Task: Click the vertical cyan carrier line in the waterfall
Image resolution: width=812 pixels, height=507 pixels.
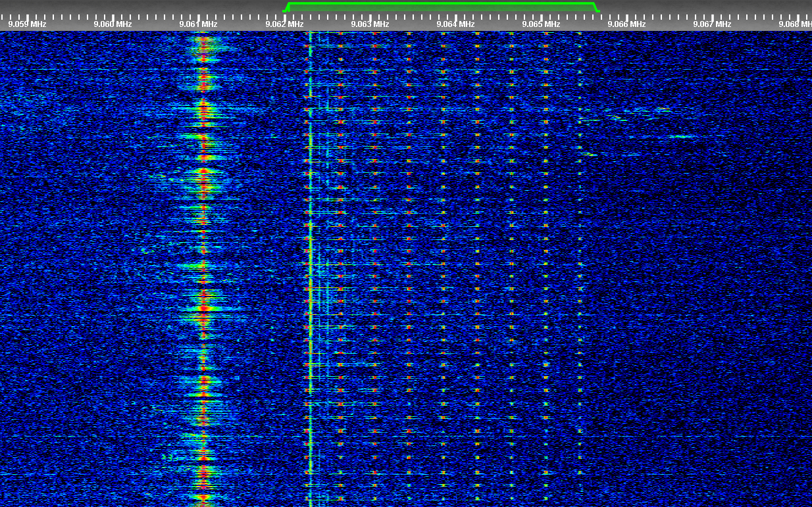Action: [310, 269]
